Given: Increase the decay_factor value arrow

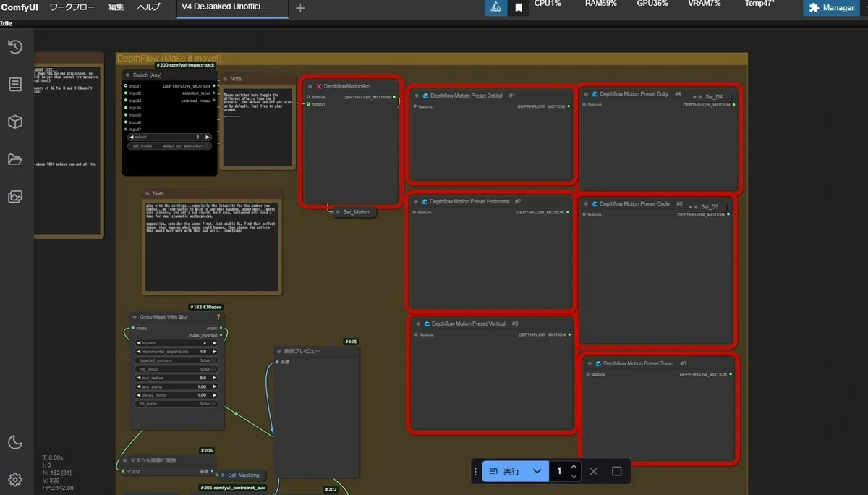Looking at the screenshot, I should [214, 395].
